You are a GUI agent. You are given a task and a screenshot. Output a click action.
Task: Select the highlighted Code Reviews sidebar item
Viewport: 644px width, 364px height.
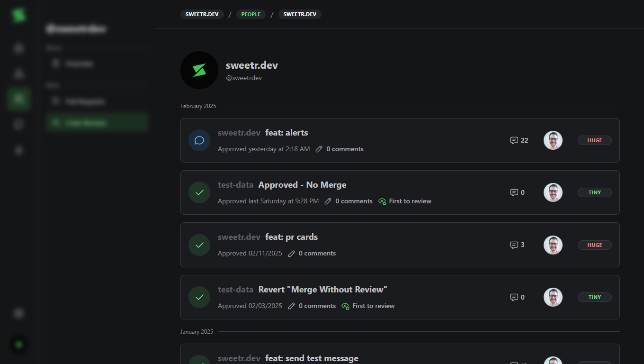pos(97,123)
